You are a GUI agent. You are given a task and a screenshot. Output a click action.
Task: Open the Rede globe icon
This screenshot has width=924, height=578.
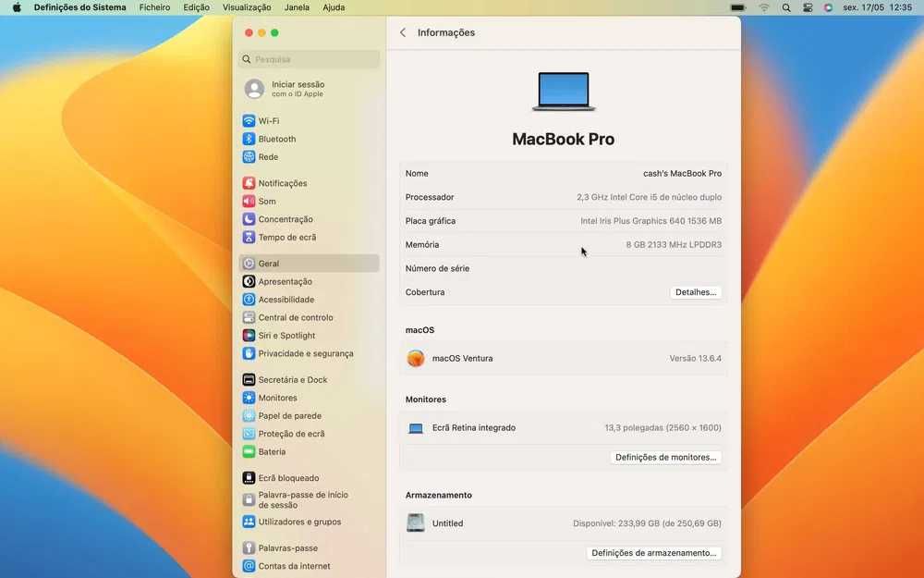click(249, 157)
